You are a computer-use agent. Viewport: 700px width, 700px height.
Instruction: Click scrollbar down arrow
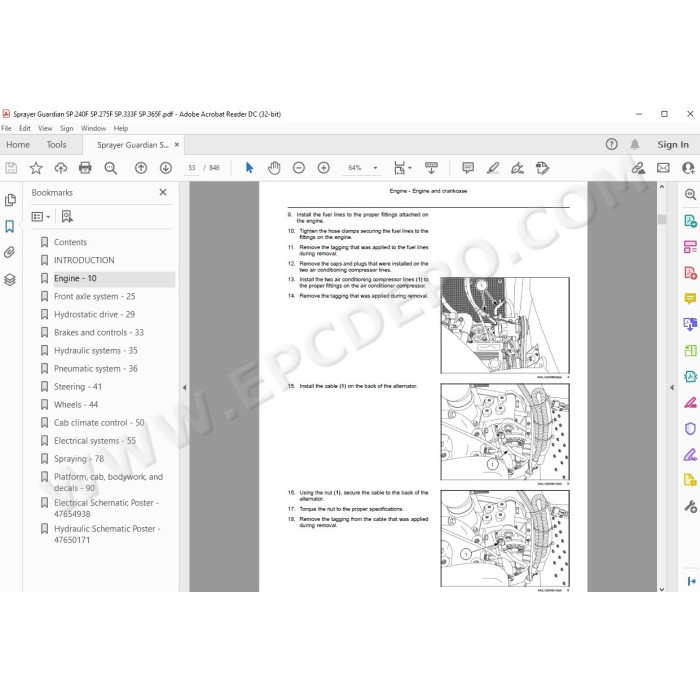[x=662, y=589]
